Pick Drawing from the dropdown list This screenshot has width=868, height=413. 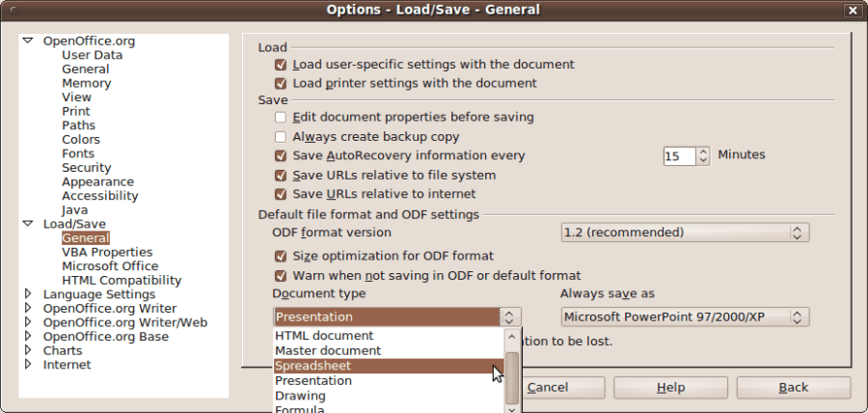click(386, 396)
